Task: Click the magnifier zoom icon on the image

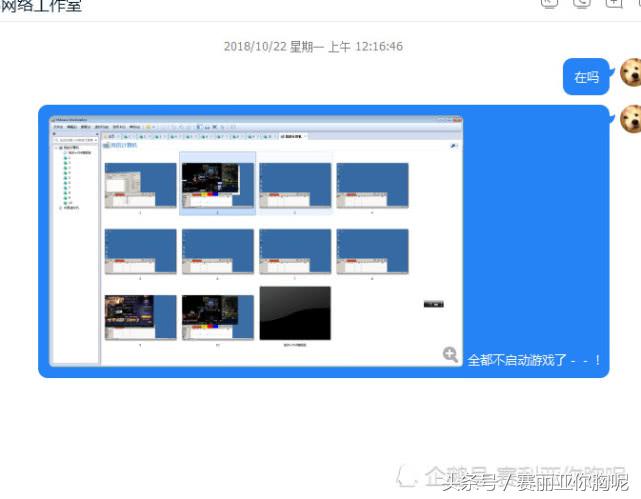Action: click(x=450, y=354)
